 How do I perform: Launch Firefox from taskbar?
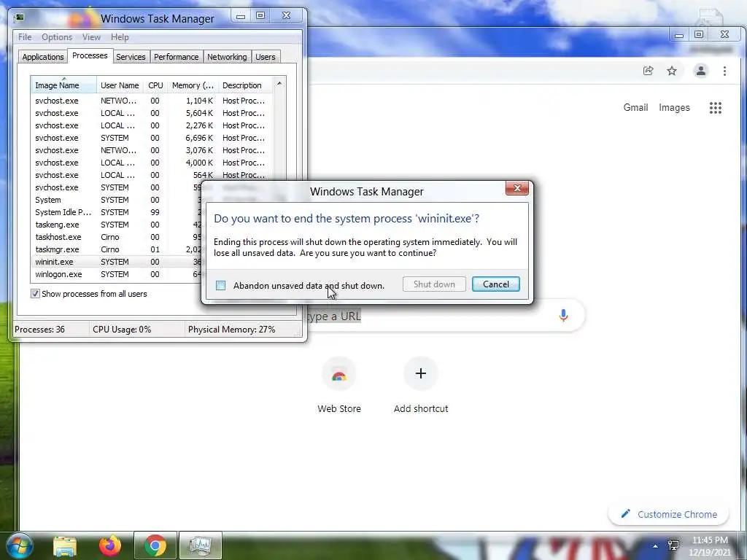click(x=110, y=545)
